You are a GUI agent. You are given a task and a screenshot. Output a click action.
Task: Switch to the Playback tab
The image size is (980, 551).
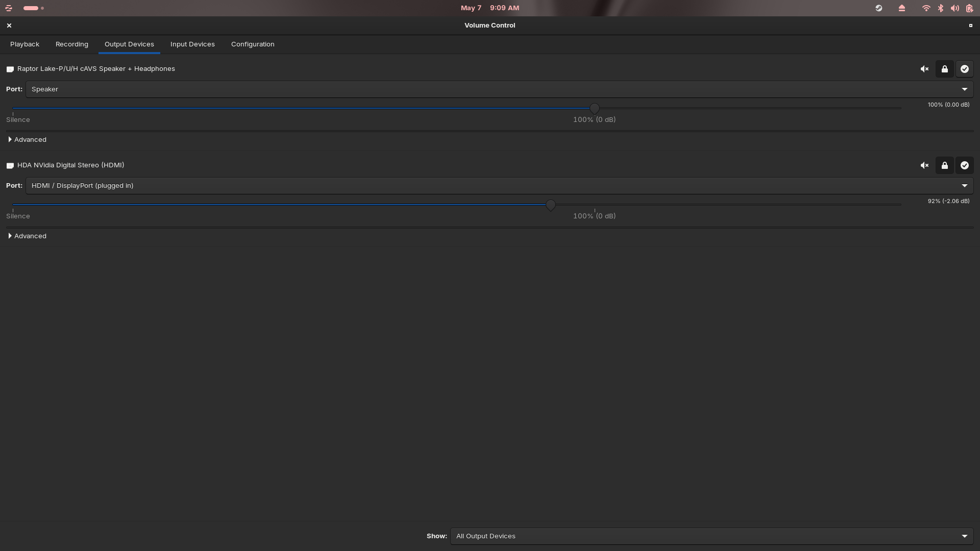pyautogui.click(x=24, y=44)
